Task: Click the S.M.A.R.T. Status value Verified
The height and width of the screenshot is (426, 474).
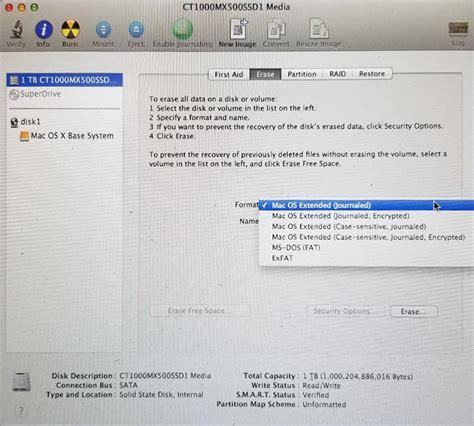Action: click(x=316, y=395)
